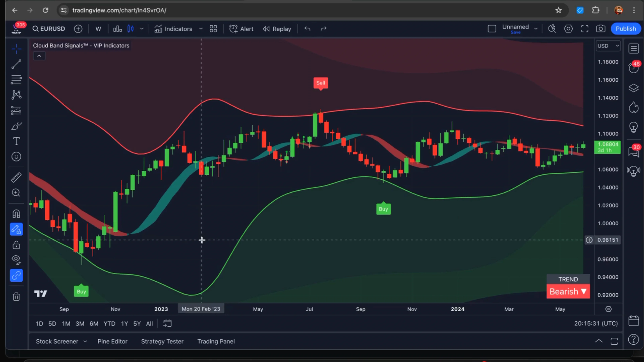644x362 pixels.
Task: Toggle Magnet snapping mode
Action: (x=16, y=213)
